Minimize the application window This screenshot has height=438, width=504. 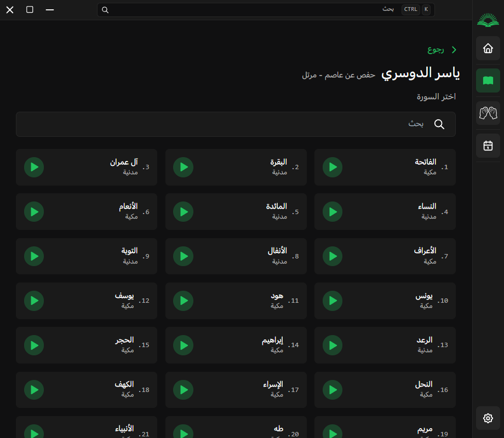[x=49, y=10]
